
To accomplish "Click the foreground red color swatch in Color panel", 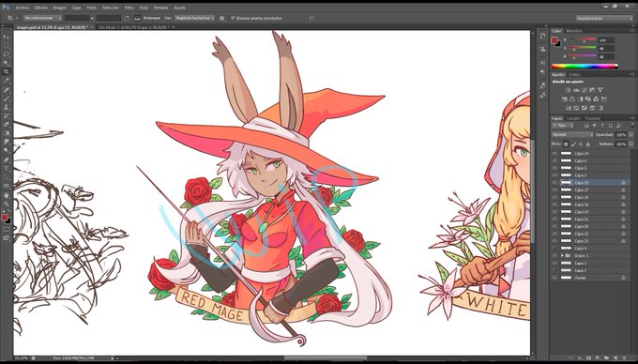I will 554,40.
